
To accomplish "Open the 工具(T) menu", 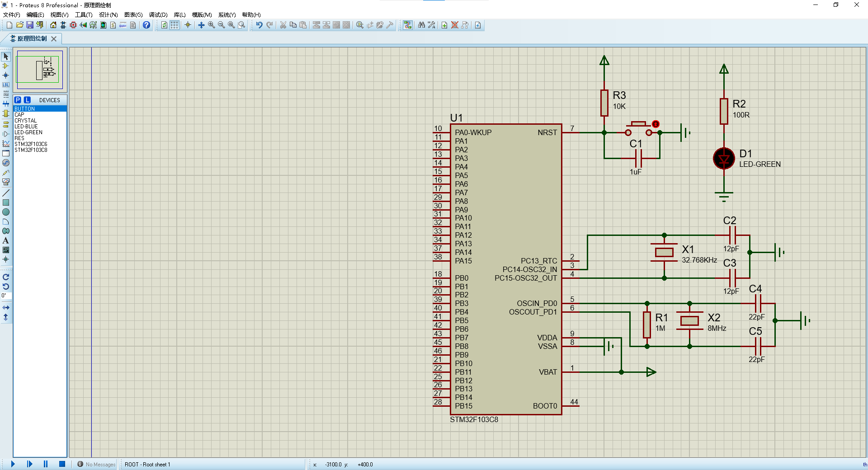I will (x=84, y=15).
